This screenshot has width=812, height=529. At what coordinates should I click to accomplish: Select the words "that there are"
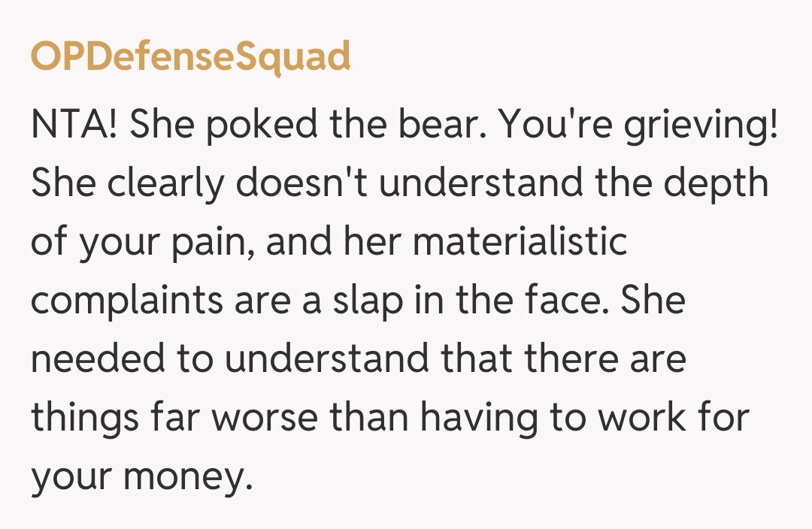[563, 360]
